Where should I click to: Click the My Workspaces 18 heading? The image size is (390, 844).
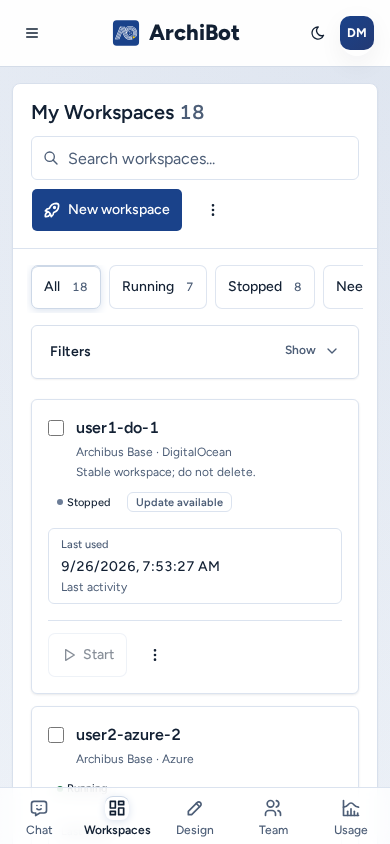118,112
